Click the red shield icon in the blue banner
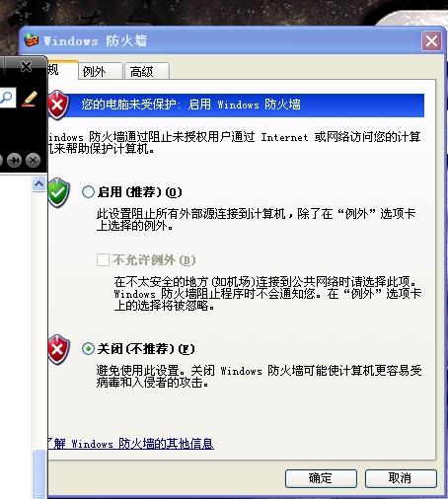This screenshot has height=499, width=448. 58,105
